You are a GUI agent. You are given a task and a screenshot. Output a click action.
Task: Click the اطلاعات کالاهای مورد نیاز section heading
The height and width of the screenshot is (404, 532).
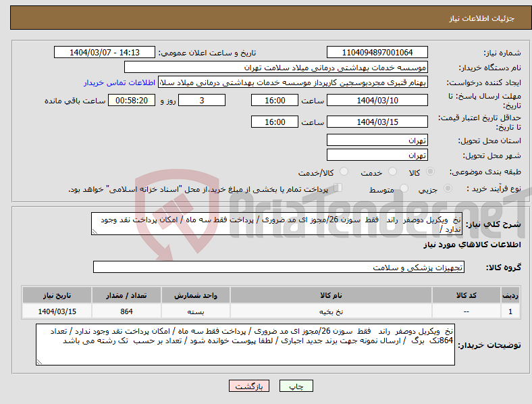472,245
